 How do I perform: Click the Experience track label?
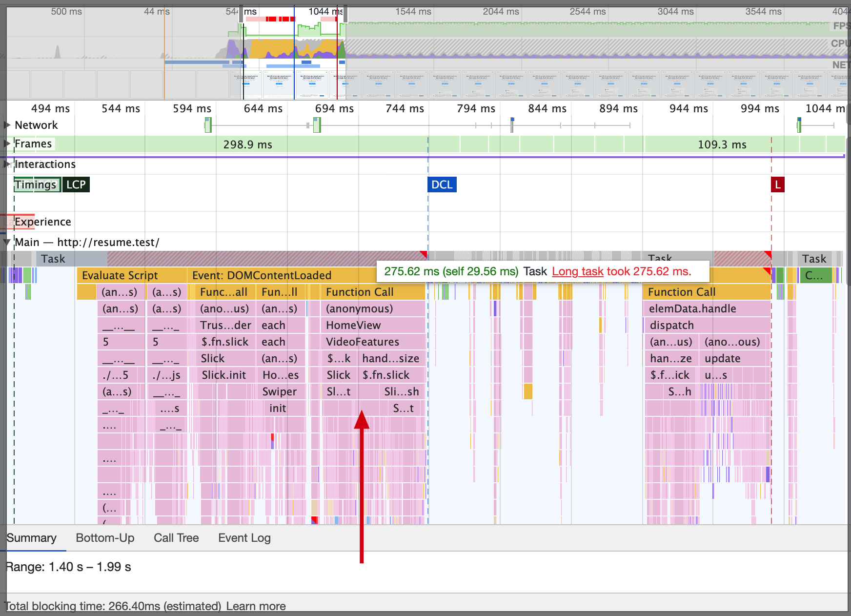[43, 222]
